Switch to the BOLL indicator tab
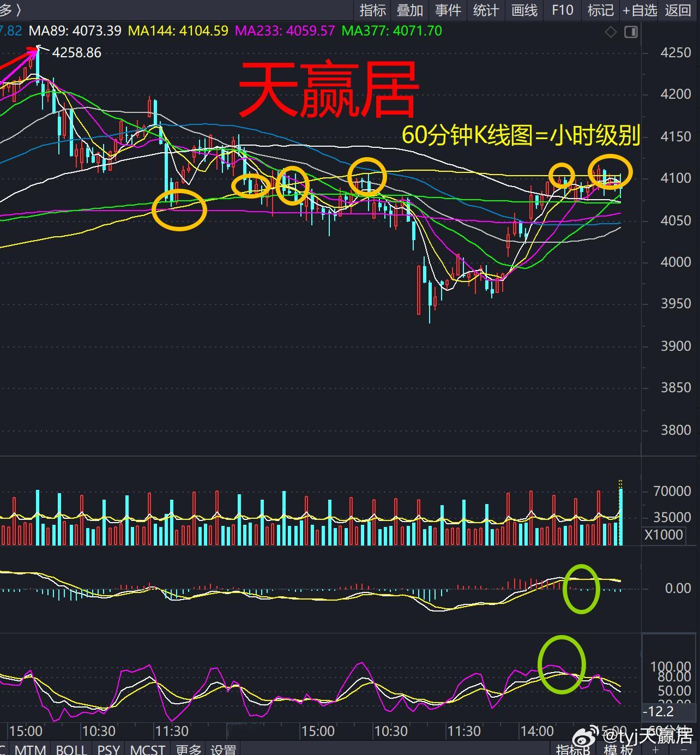700x755 pixels. [x=71, y=749]
